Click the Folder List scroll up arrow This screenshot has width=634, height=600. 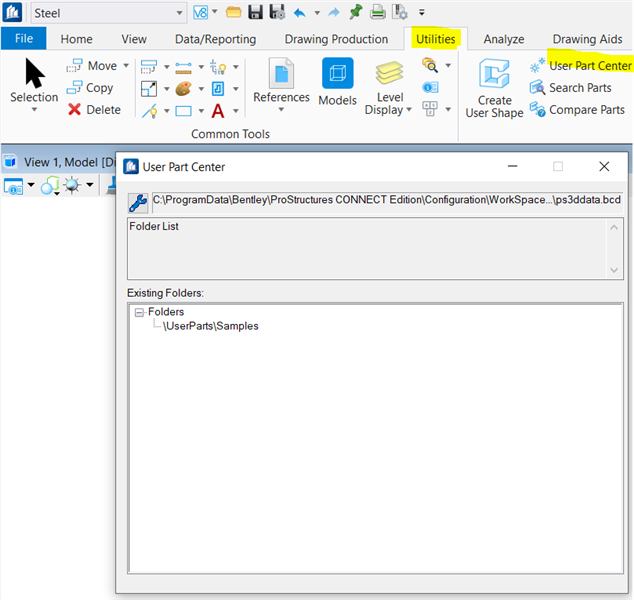pos(614,228)
